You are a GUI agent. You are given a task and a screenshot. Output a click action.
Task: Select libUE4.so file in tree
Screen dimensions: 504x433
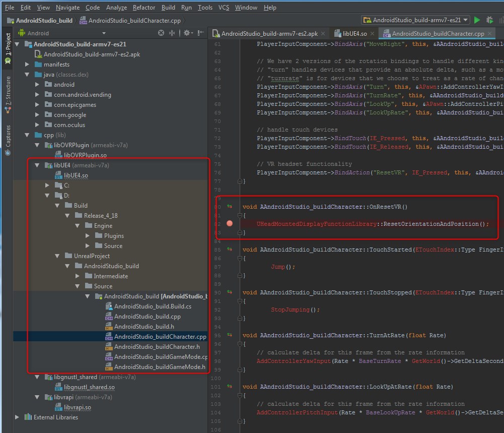click(x=76, y=175)
